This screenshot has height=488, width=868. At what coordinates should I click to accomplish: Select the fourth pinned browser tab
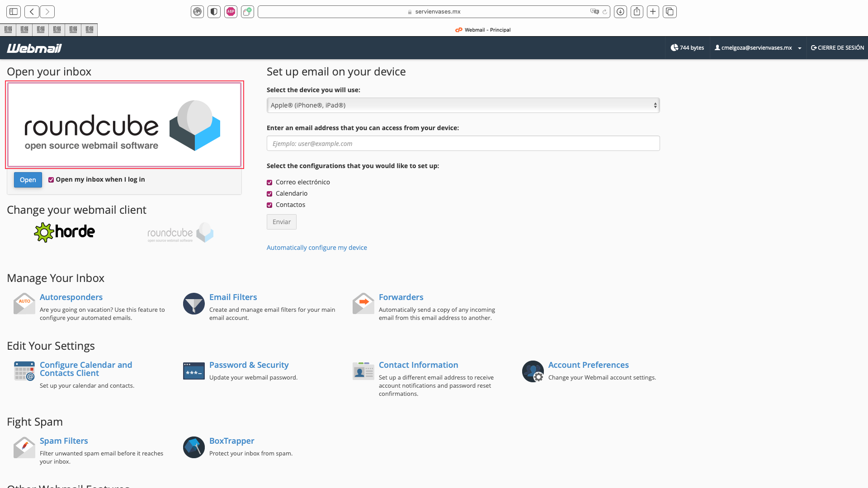point(57,30)
